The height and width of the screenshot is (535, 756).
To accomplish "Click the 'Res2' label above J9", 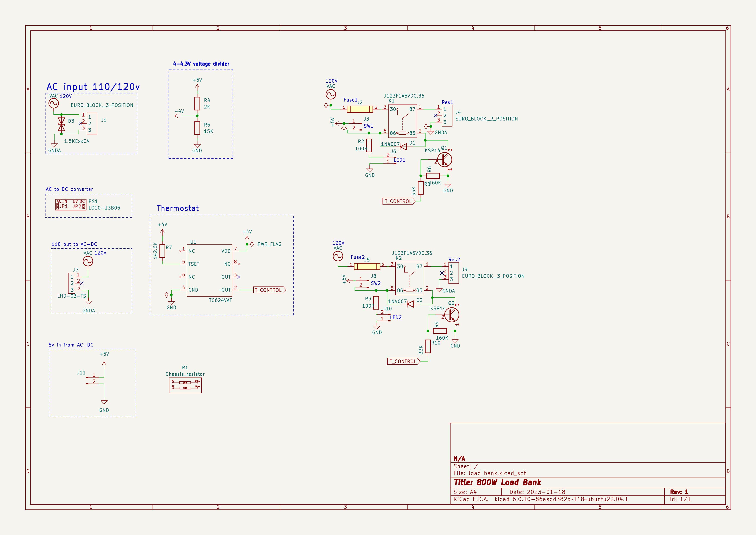I will (x=454, y=260).
